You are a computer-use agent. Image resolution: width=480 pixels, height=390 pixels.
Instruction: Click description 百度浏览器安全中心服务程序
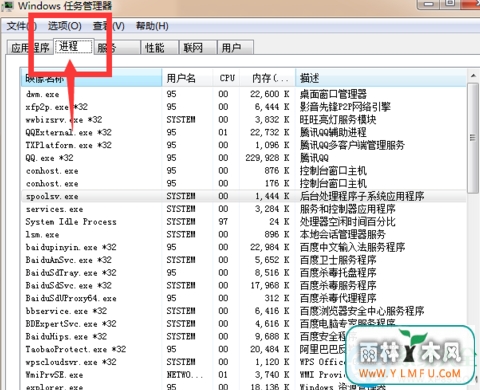click(x=362, y=311)
